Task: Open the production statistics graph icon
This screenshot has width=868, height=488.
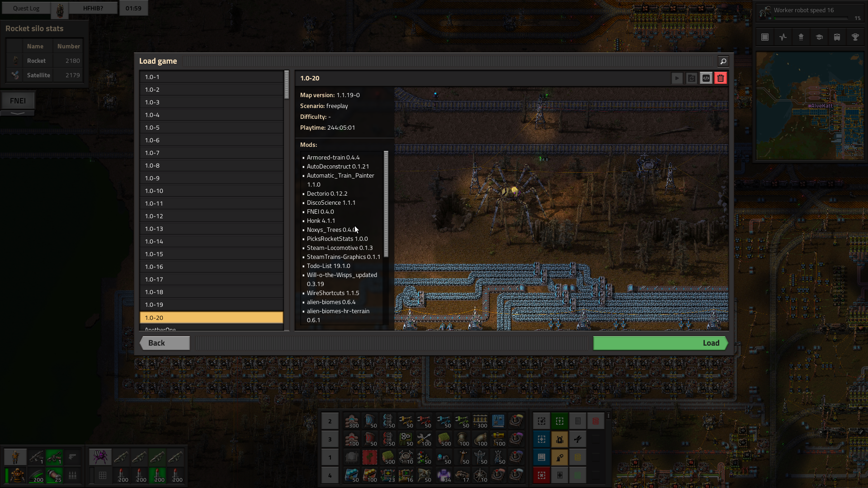Action: pos(783,37)
